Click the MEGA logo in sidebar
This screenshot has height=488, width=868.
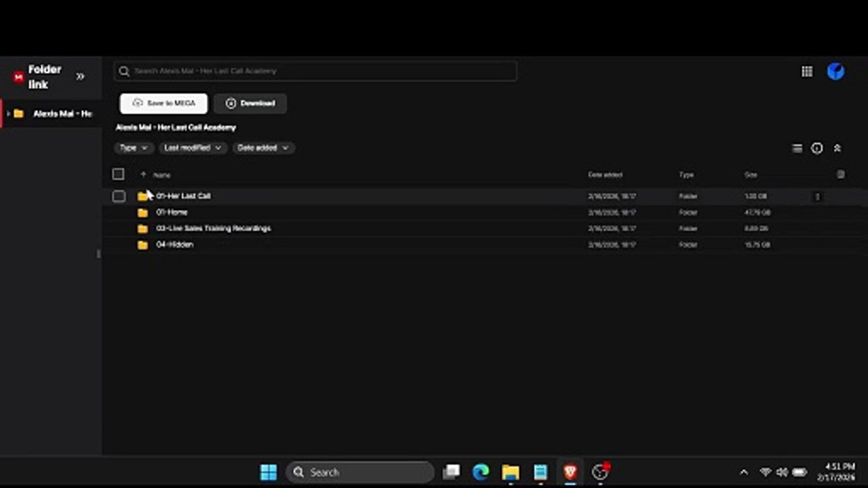pos(18,77)
